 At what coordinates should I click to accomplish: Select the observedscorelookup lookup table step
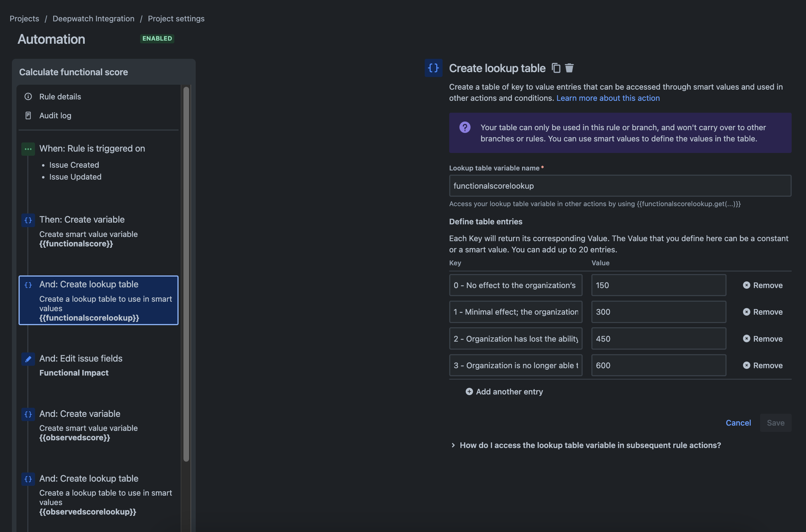(x=99, y=495)
